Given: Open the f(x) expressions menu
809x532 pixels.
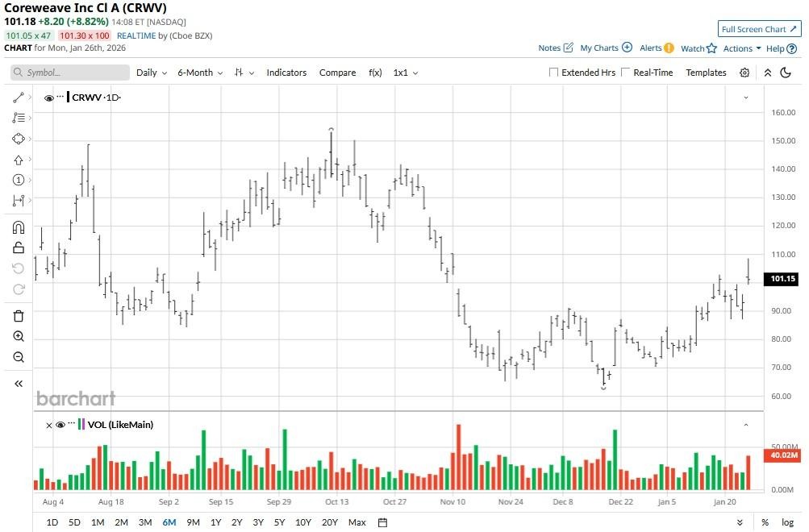Looking at the screenshot, I should 375,73.
